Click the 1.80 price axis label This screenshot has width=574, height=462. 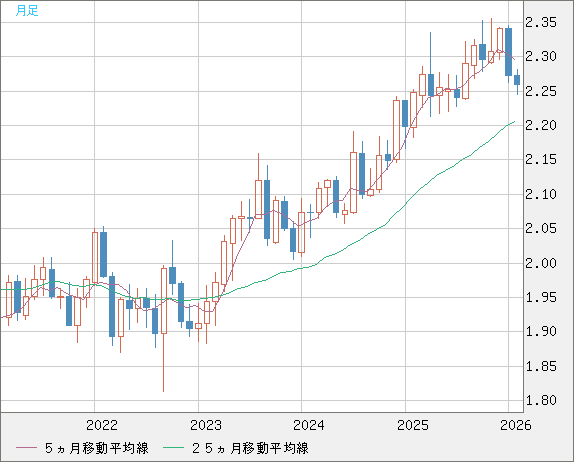541,400
